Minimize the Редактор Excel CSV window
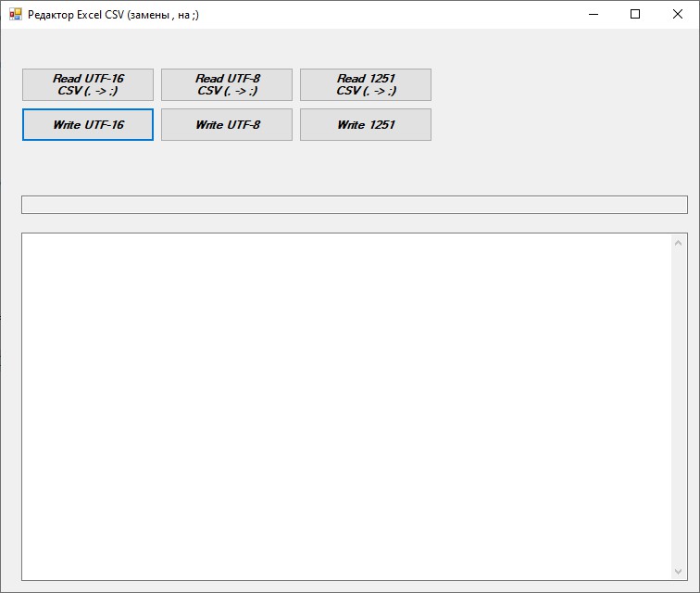Viewport: 700px width, 593px height. (594, 14)
